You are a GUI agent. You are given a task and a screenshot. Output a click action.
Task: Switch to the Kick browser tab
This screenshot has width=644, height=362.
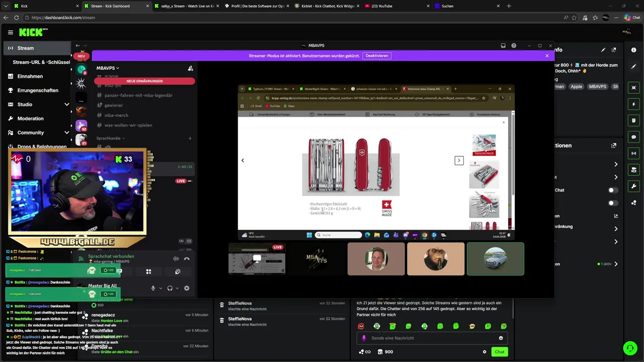[45, 6]
